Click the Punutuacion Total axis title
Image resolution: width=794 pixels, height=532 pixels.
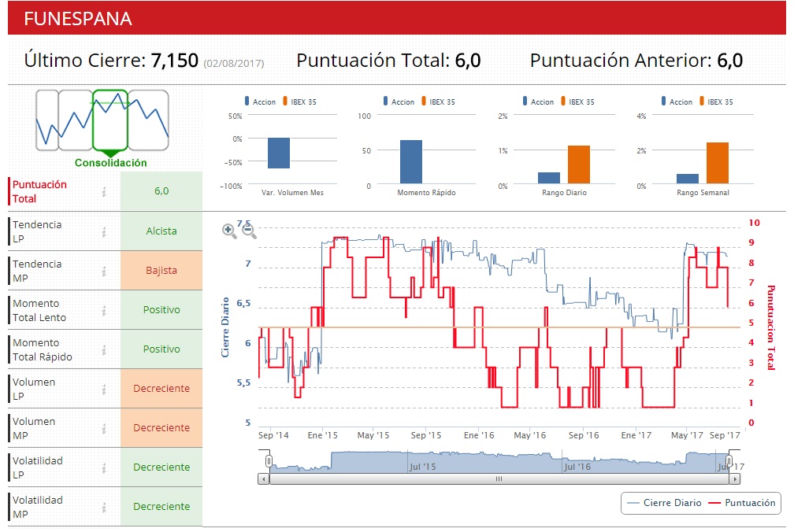tap(770, 327)
